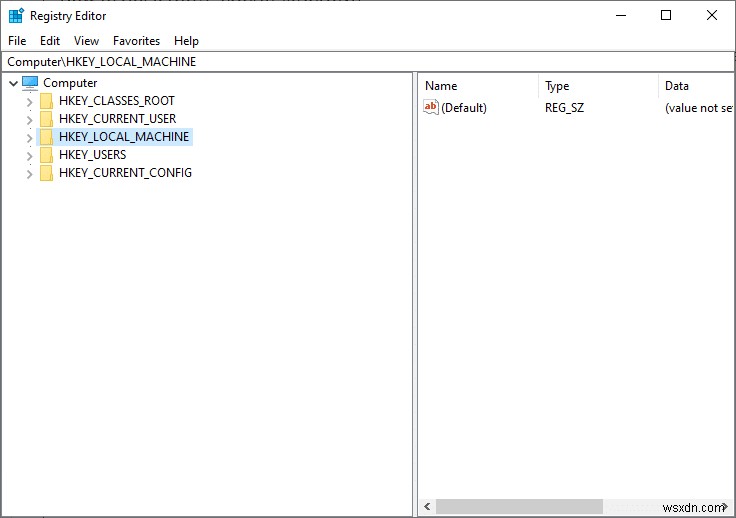736x518 pixels.
Task: Click the HKEY_CLASSES_ROOT folder icon
Action: pyautogui.click(x=46, y=101)
